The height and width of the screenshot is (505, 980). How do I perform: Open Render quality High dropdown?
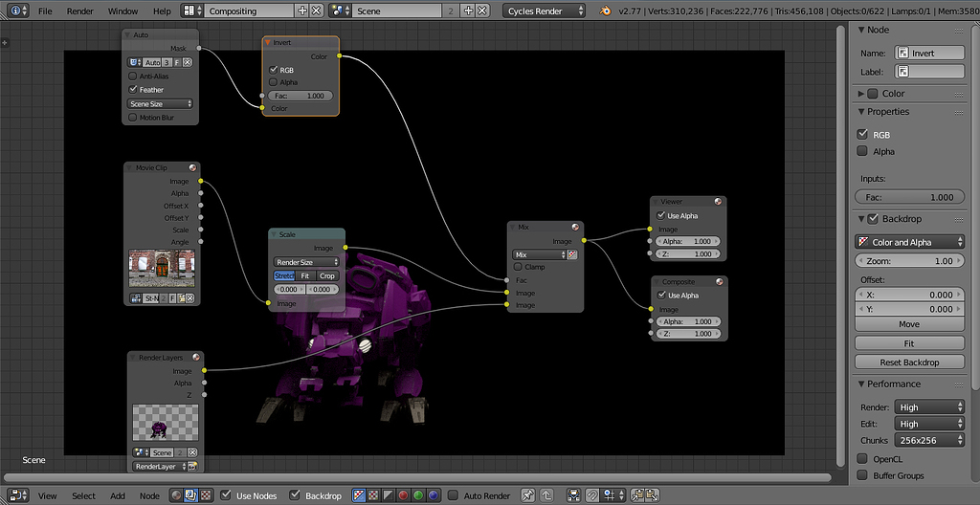tap(929, 406)
